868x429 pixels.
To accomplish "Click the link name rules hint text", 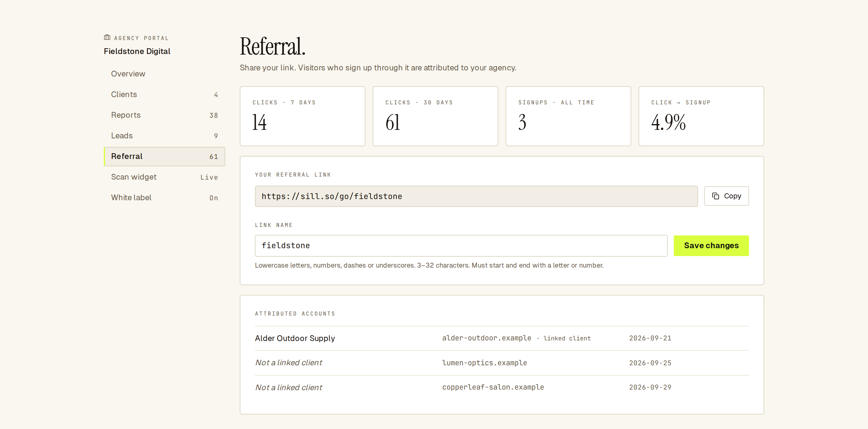I will [429, 265].
